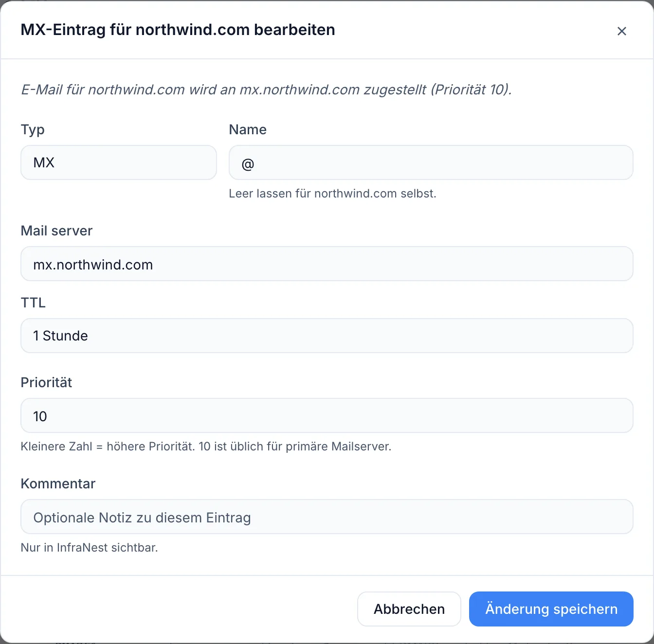
Task: Click the hint 'Leer lassen für northwind.com selbst.'
Action: 332,194
